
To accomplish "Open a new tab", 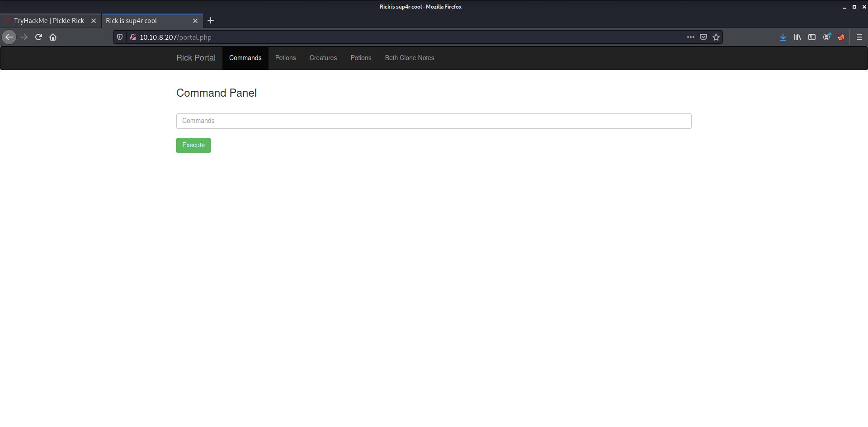I will tap(211, 20).
